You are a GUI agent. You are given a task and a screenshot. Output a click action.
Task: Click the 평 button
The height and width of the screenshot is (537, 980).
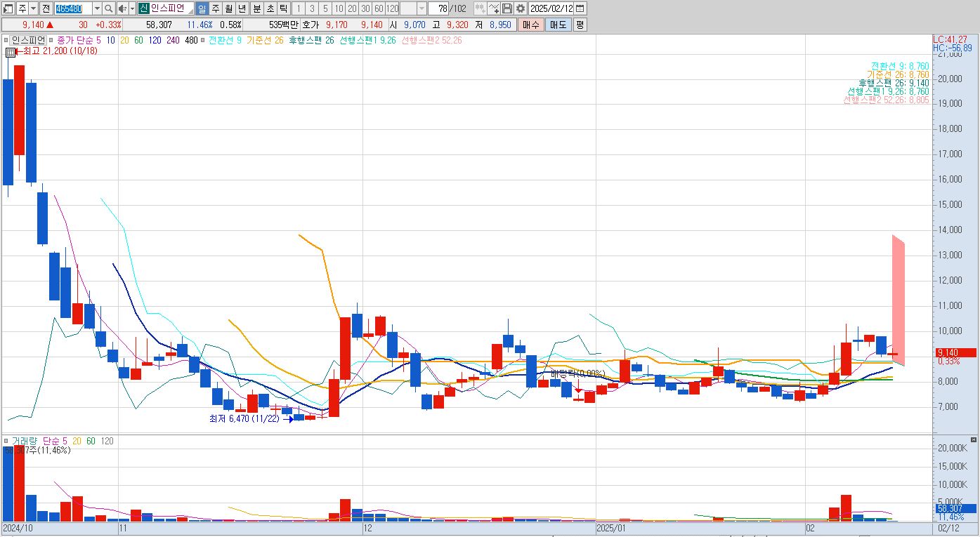point(580,25)
